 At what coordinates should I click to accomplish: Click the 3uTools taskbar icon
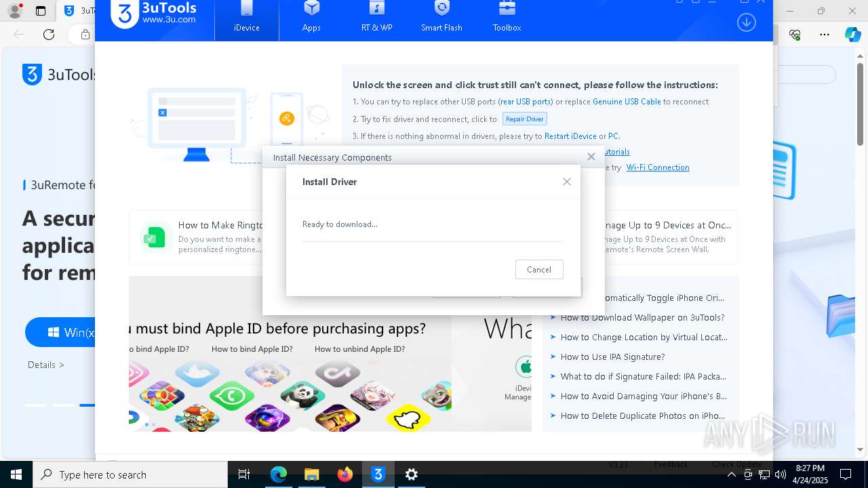[378, 474]
